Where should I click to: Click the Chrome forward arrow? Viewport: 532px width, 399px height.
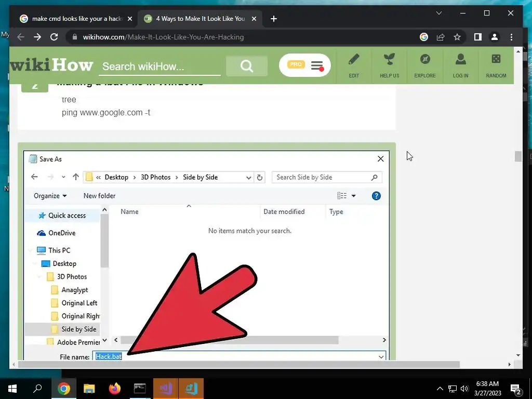point(37,37)
